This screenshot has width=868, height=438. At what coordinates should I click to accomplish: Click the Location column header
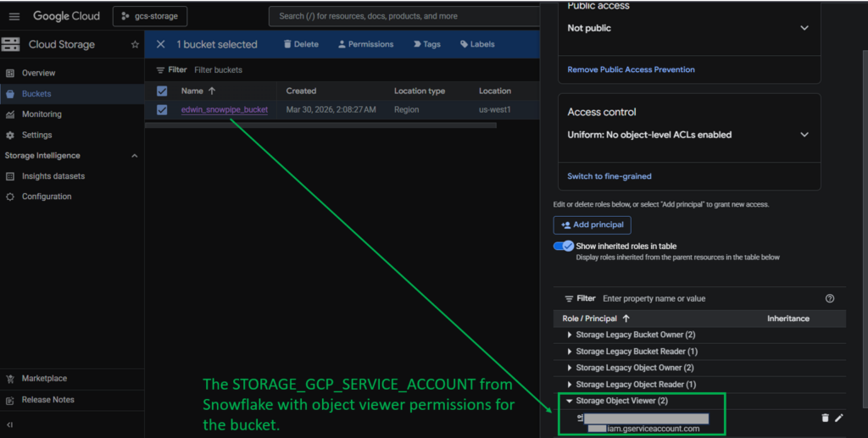(495, 91)
